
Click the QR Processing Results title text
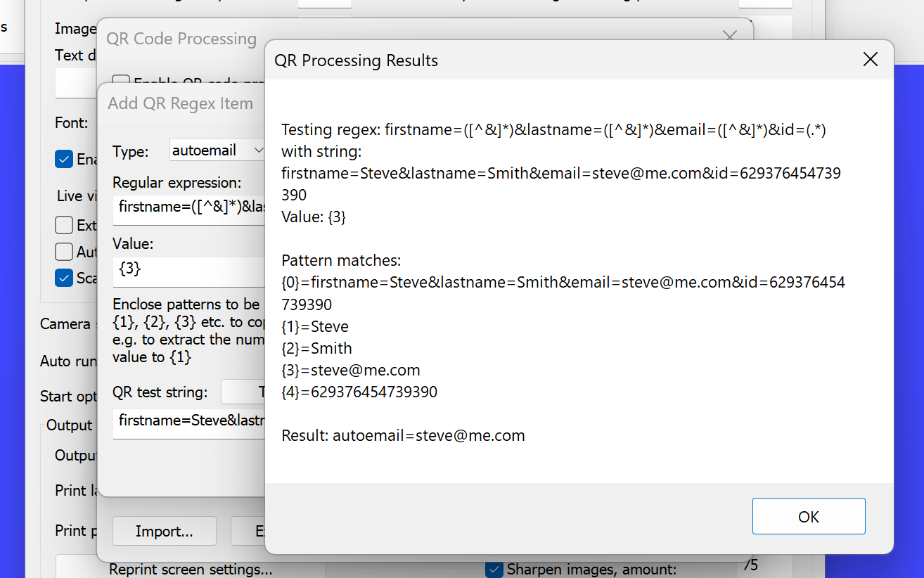pos(356,60)
